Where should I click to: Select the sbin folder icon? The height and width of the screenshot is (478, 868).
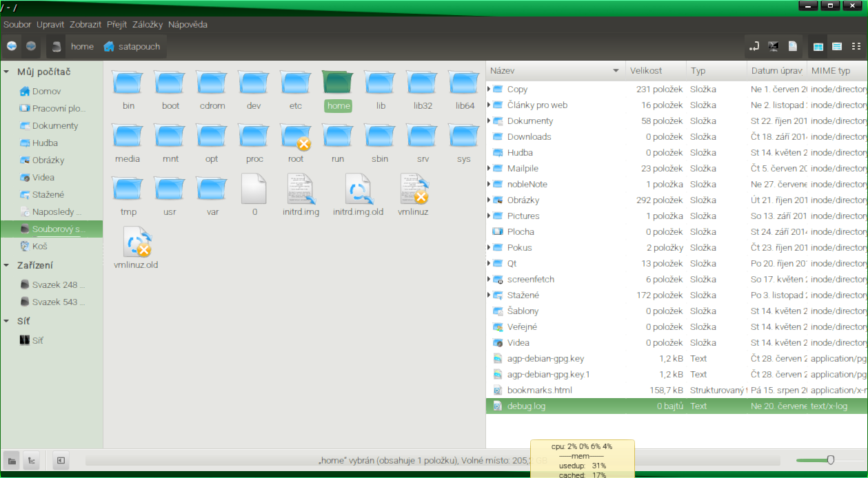tap(380, 136)
